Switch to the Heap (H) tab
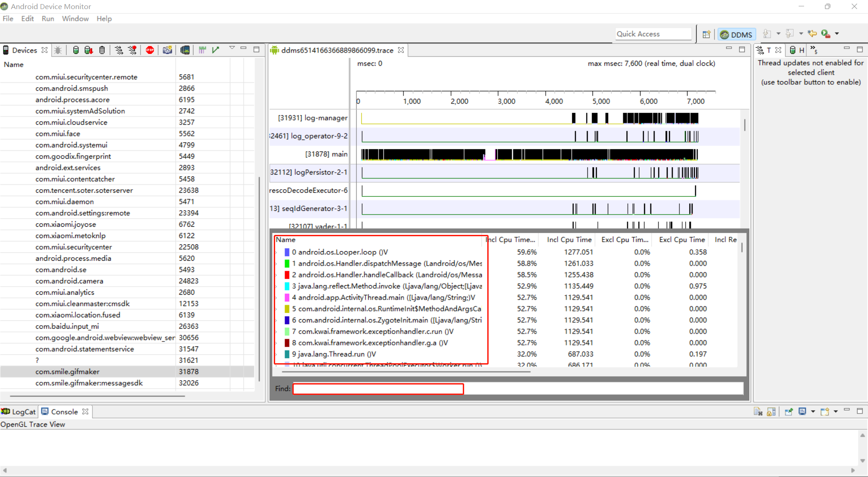 click(797, 50)
